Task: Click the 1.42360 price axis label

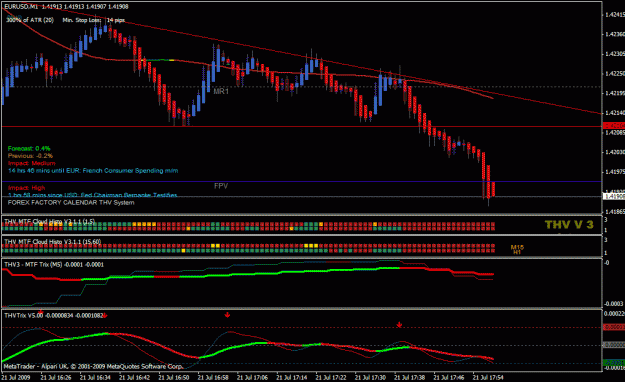Action: 615,34
